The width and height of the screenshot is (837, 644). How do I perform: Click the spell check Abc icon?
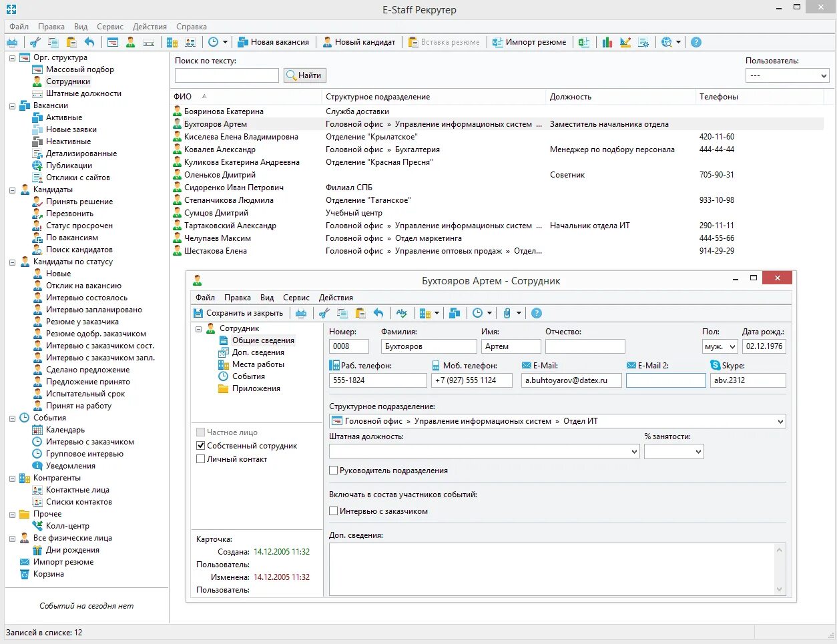click(x=402, y=313)
